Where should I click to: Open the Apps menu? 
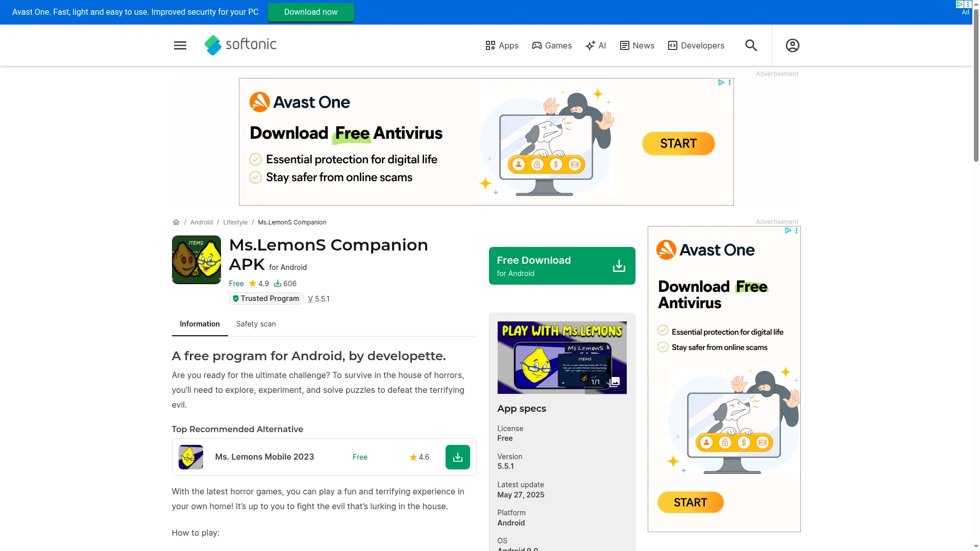[x=502, y=45]
